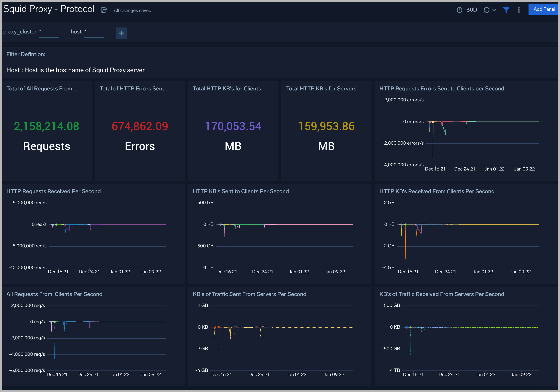Click the plus add filter icon

pos(121,33)
